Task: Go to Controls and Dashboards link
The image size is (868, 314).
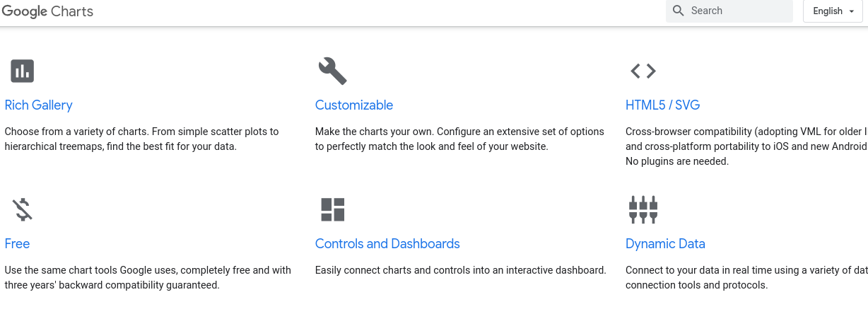Action: [387, 244]
